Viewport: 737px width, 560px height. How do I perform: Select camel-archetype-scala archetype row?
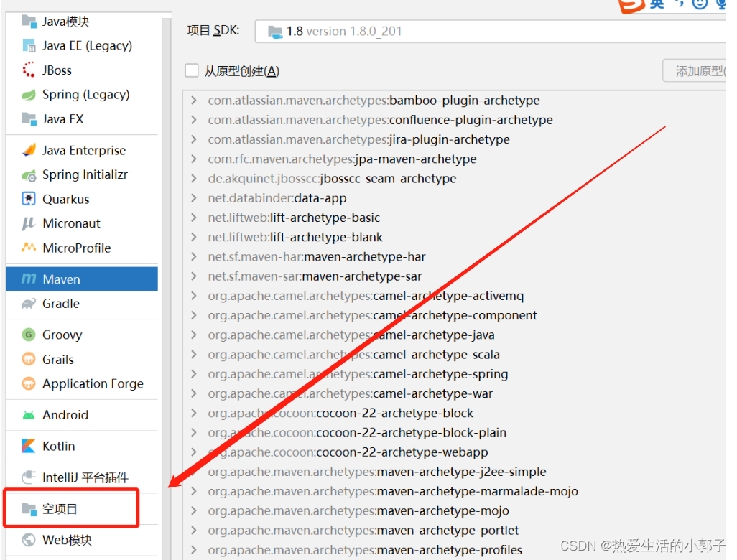tap(453, 354)
